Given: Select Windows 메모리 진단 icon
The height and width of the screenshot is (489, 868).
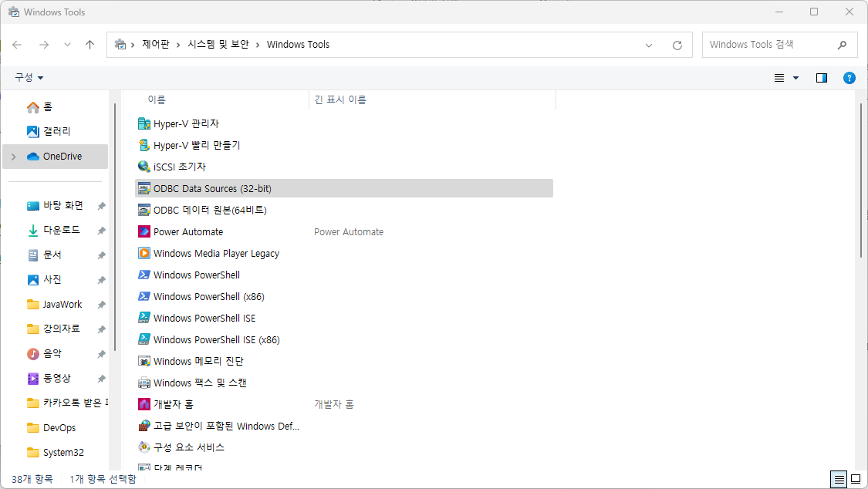Looking at the screenshot, I should click(x=144, y=361).
